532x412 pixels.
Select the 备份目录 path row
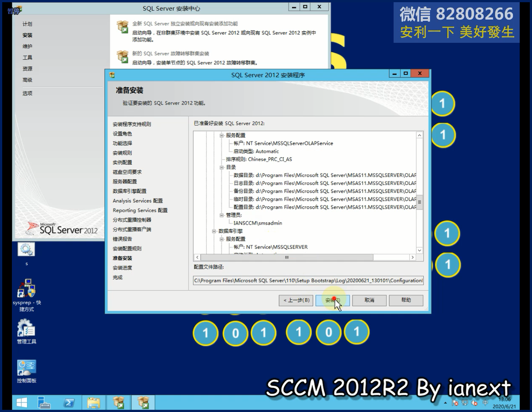click(x=324, y=191)
